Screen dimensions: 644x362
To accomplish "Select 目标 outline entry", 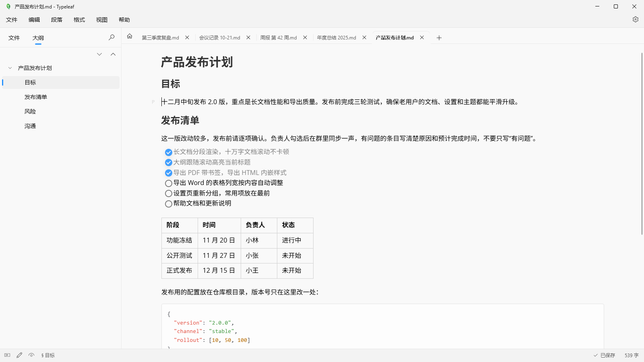I will click(61, 82).
